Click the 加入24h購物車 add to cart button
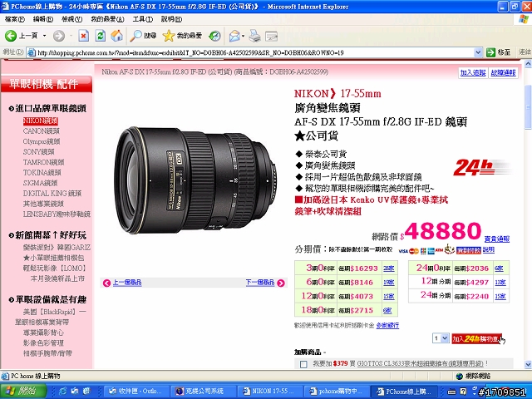 pos(476,338)
